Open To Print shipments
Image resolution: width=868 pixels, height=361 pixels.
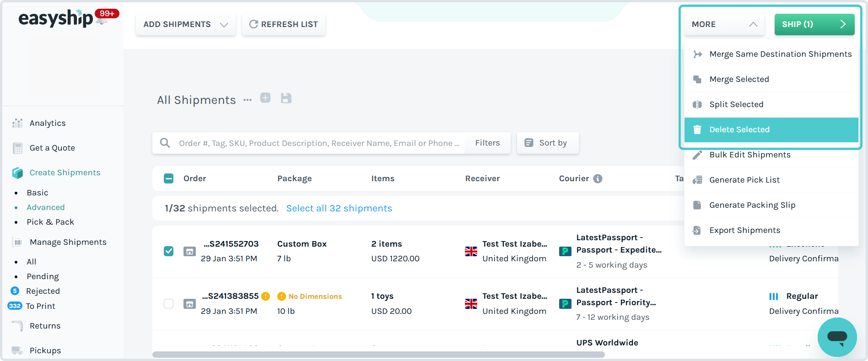click(41, 307)
